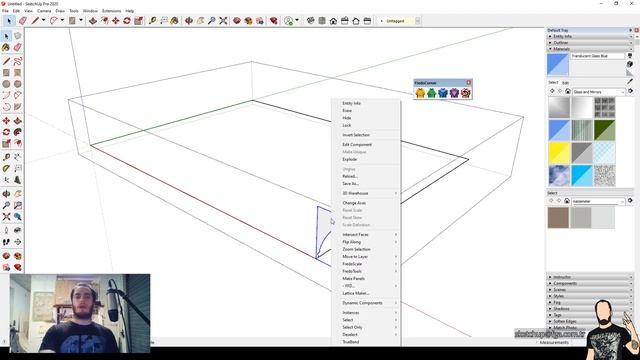This screenshot has width=640, height=360.
Task: Click the Create Material icon
Action: (x=630, y=64)
